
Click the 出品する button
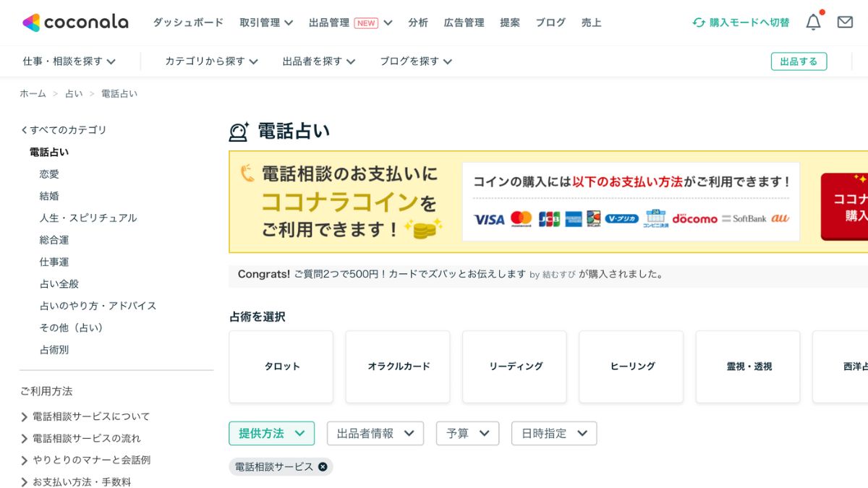click(799, 61)
